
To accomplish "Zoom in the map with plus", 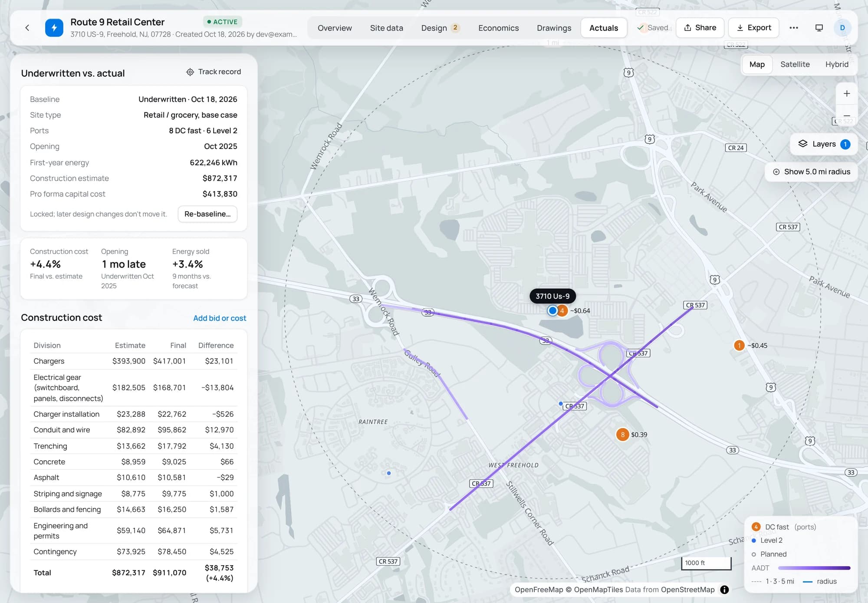I will coord(847,93).
